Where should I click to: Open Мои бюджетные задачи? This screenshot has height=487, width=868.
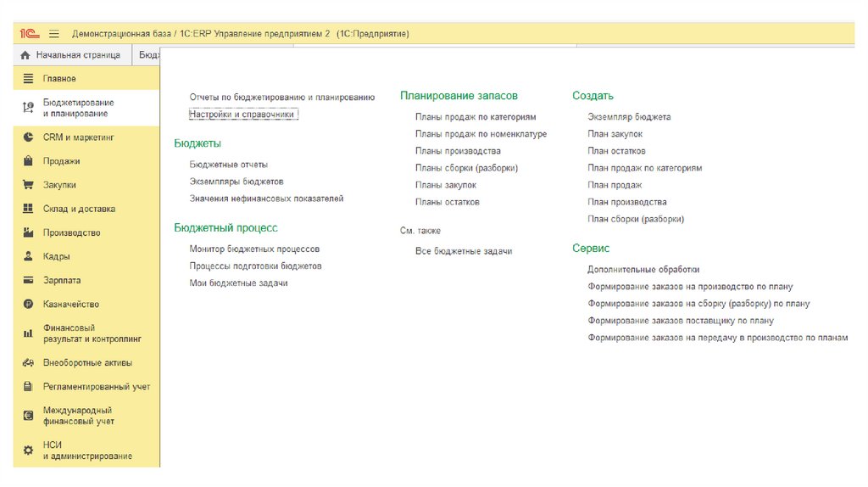click(238, 283)
